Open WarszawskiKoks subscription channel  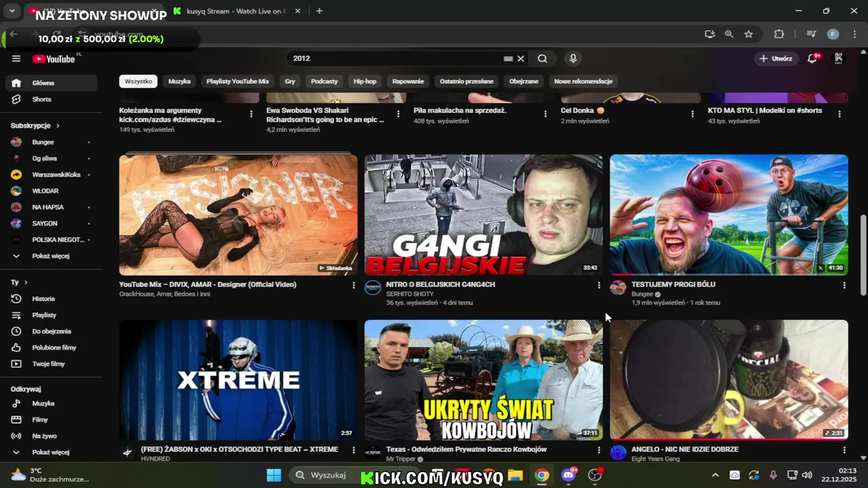(52, 175)
